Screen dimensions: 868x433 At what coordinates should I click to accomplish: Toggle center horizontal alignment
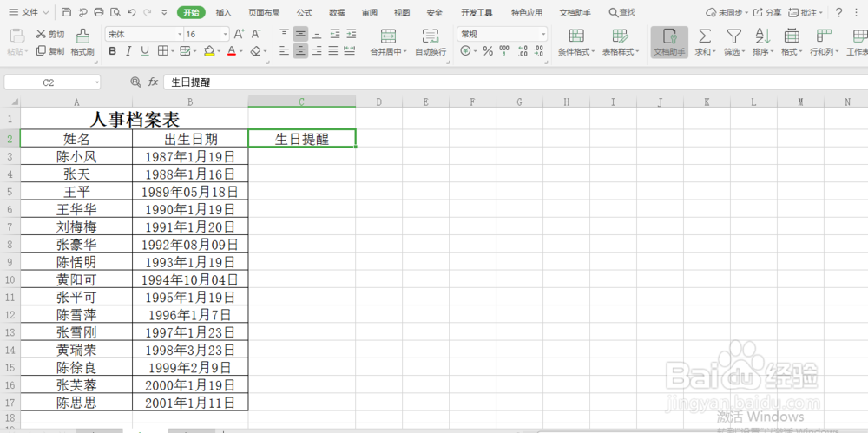[x=300, y=51]
